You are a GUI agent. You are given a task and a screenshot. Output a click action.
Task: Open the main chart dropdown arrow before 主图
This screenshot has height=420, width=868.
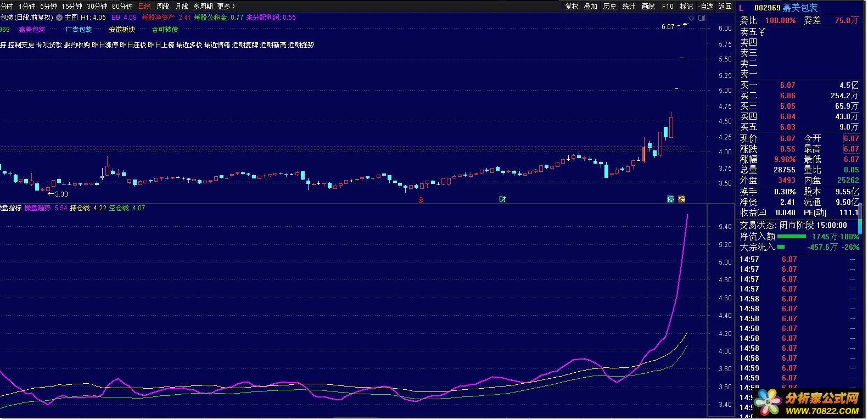pyautogui.click(x=59, y=18)
